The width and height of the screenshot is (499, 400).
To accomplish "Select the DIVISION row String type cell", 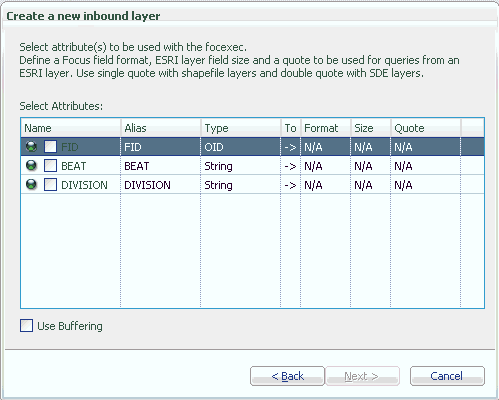I will coord(241,185).
